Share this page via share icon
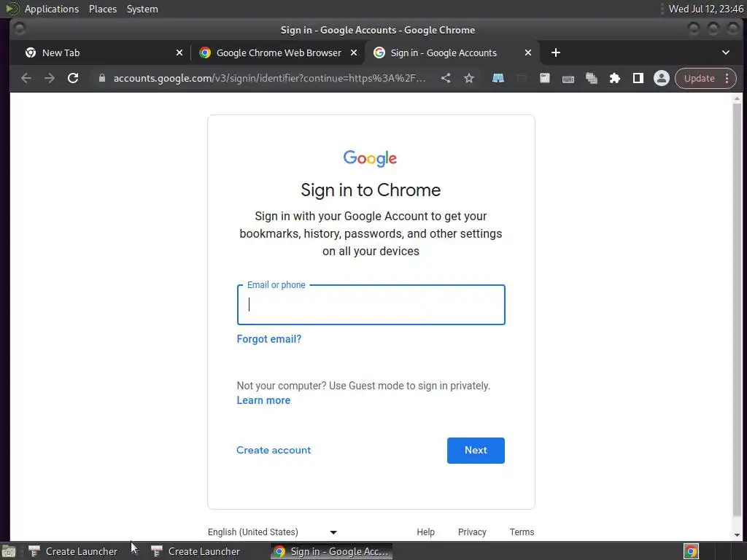 pos(446,78)
